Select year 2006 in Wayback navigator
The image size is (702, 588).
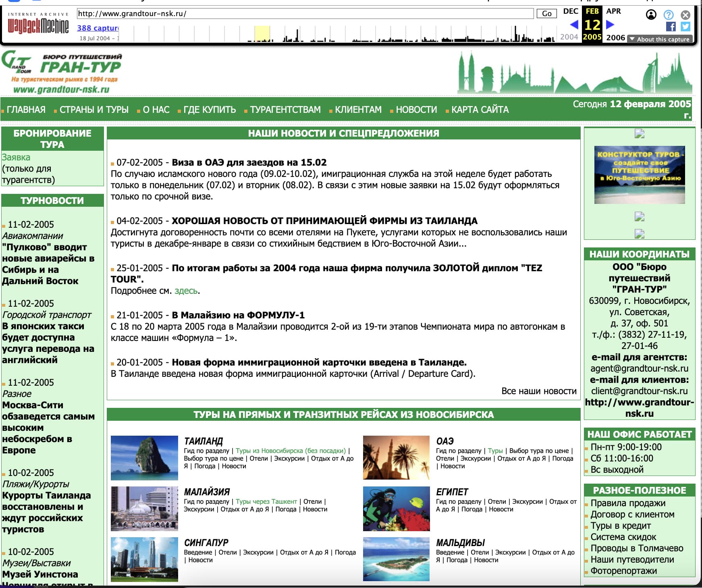click(x=616, y=37)
